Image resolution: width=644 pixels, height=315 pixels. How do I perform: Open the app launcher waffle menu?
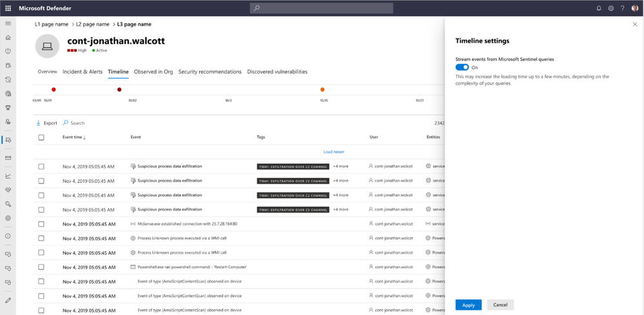pos(8,8)
